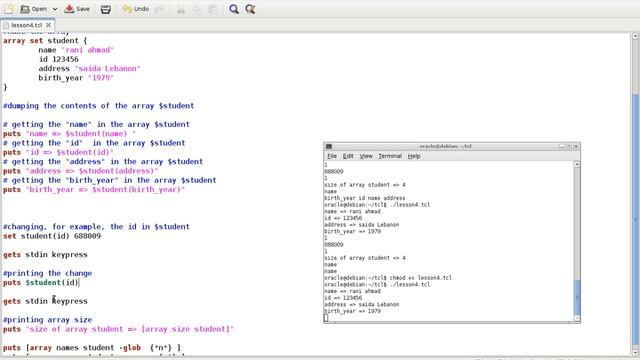
Task: Click the Redo icon
Action: 160,9
